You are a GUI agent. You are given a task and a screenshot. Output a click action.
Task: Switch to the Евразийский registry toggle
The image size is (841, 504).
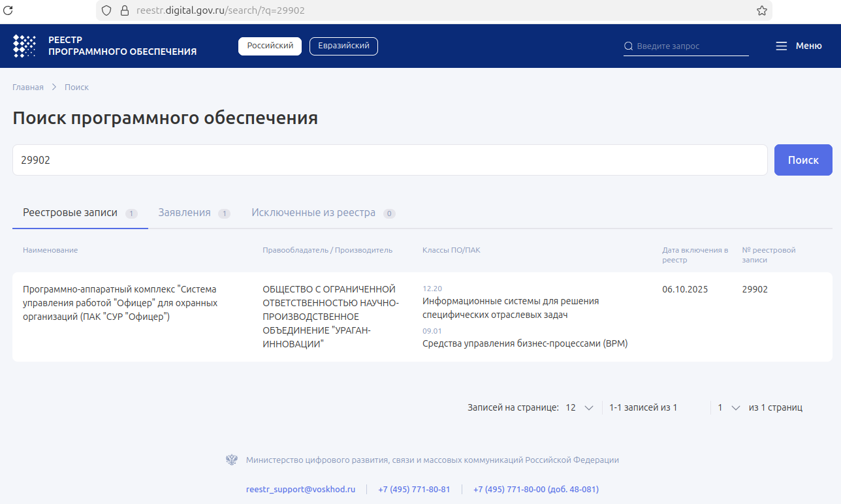(343, 46)
